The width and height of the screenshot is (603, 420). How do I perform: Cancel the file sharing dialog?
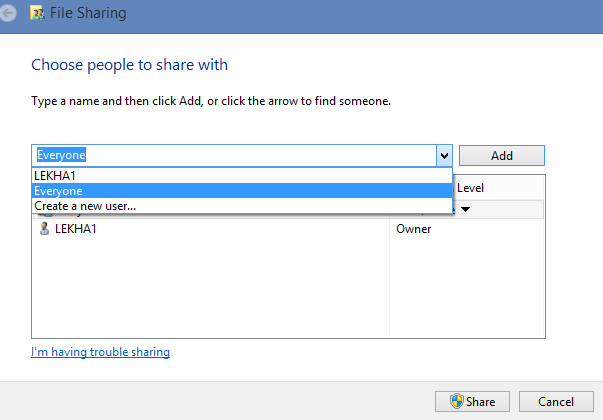point(556,402)
